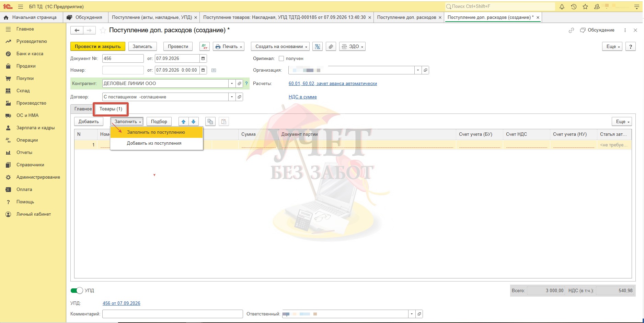Open calendar for Номер date field

coord(203,70)
